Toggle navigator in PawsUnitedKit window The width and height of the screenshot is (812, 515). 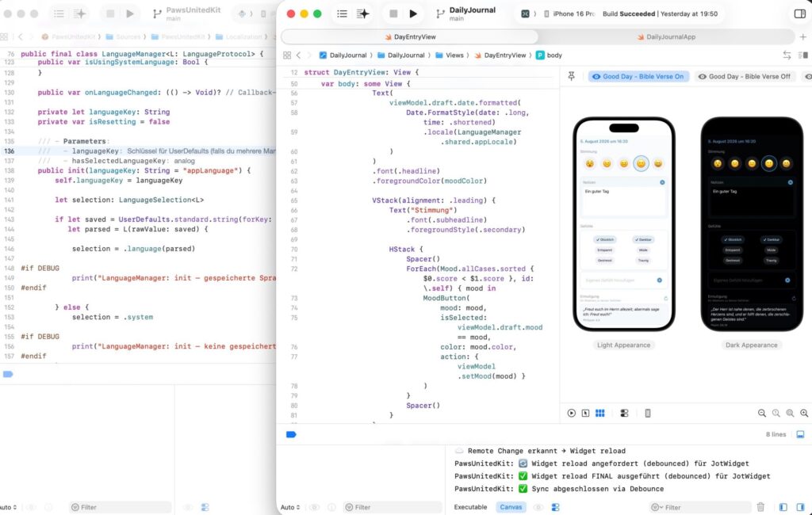[59, 14]
